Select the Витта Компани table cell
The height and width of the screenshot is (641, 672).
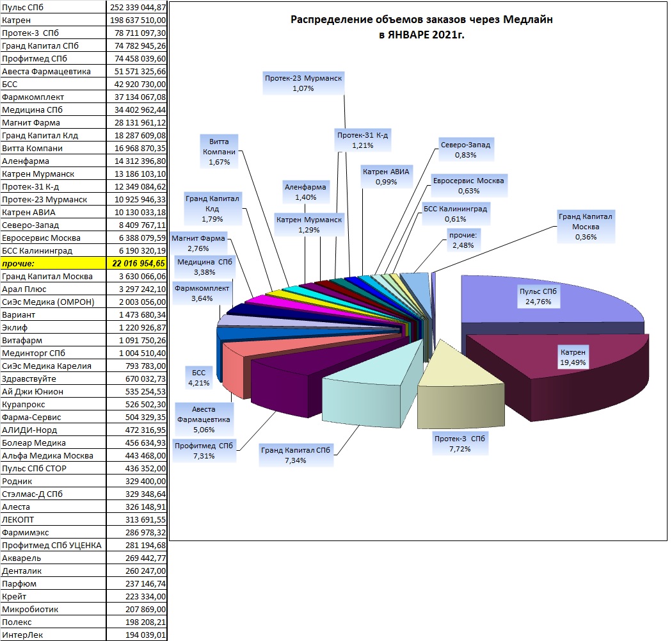[53, 149]
